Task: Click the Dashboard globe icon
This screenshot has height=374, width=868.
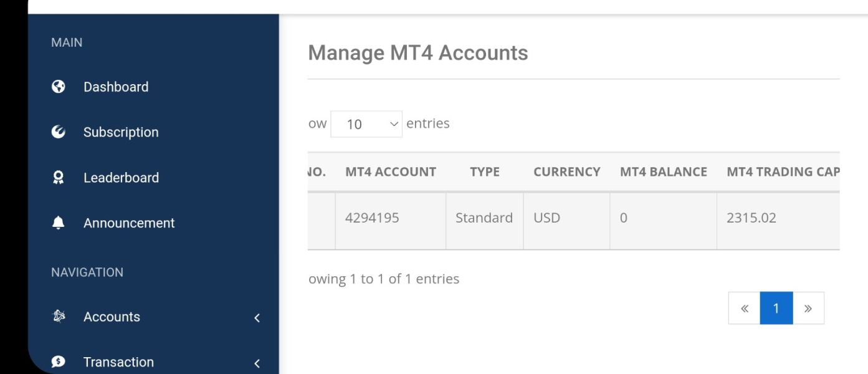Action: pos(59,87)
